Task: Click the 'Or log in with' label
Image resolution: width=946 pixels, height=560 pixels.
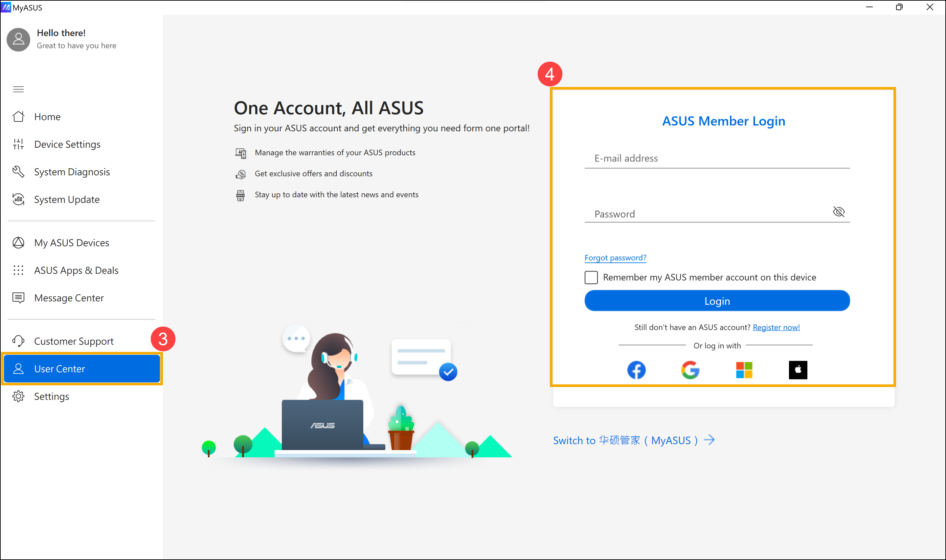Action: (717, 346)
